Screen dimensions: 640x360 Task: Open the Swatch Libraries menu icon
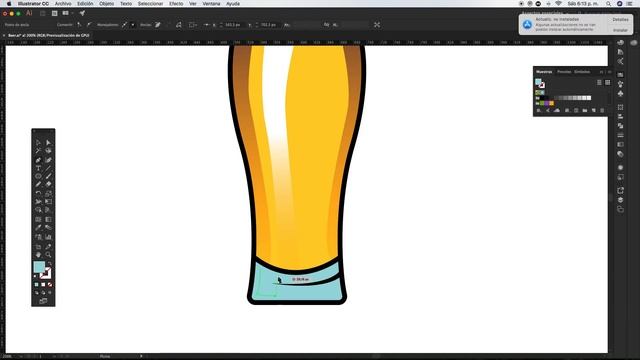click(538, 110)
